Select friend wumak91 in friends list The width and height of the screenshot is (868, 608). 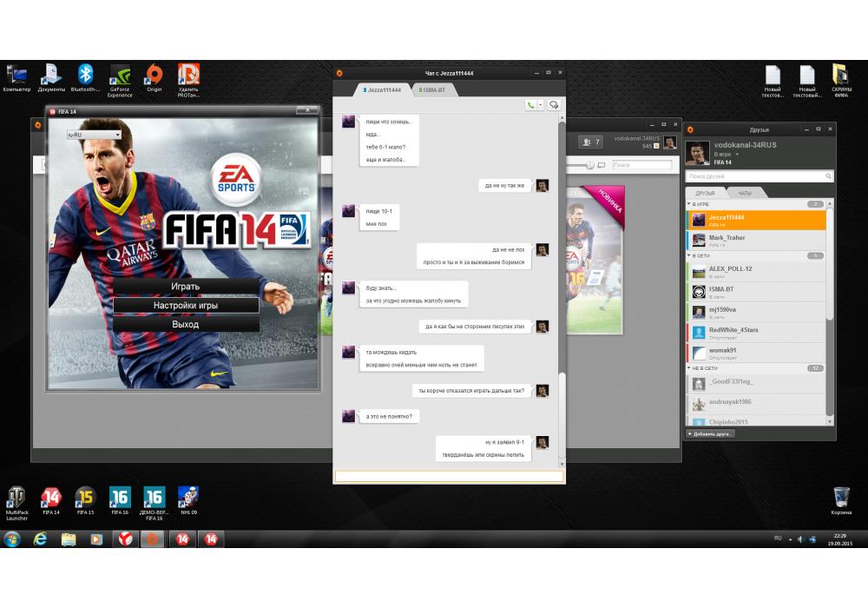pyautogui.click(x=756, y=353)
